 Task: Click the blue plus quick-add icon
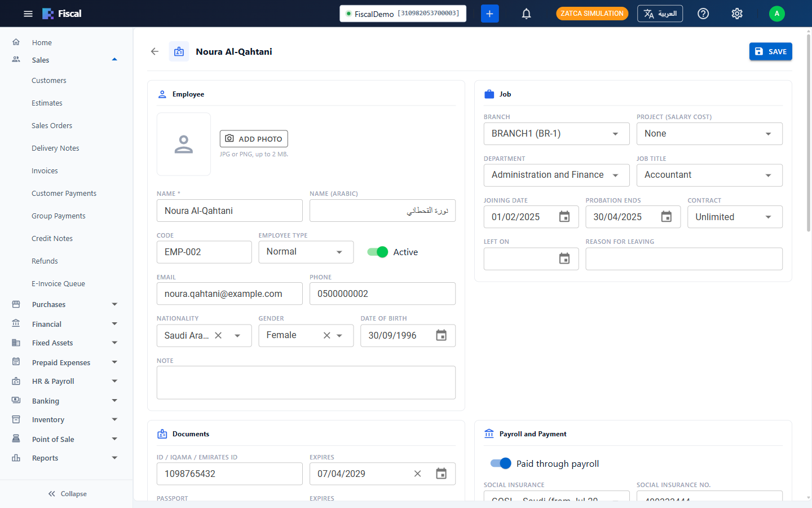point(489,14)
